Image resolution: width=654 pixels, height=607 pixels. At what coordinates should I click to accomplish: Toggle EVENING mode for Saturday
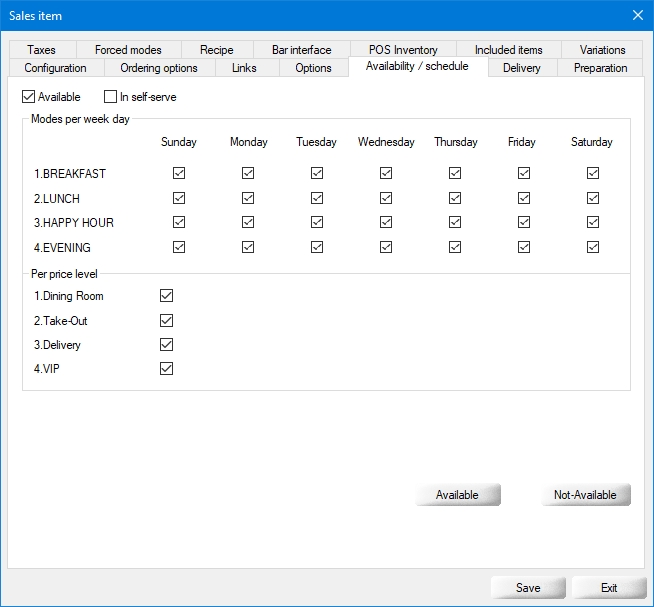click(x=592, y=247)
